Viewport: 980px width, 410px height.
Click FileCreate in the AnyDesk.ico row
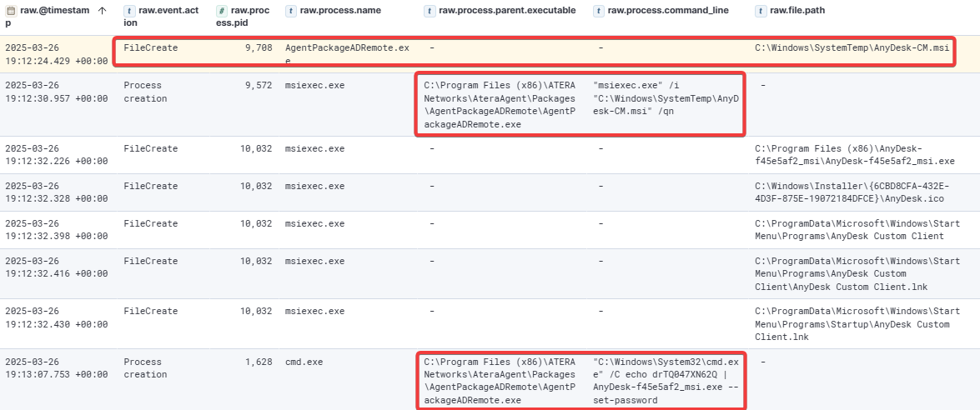pyautogui.click(x=151, y=186)
